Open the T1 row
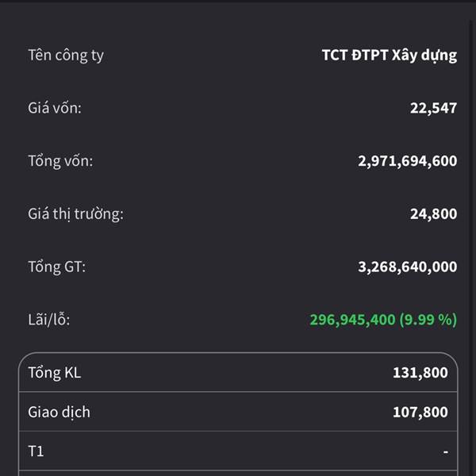Image resolution: width=476 pixels, height=476 pixels. 238,451
